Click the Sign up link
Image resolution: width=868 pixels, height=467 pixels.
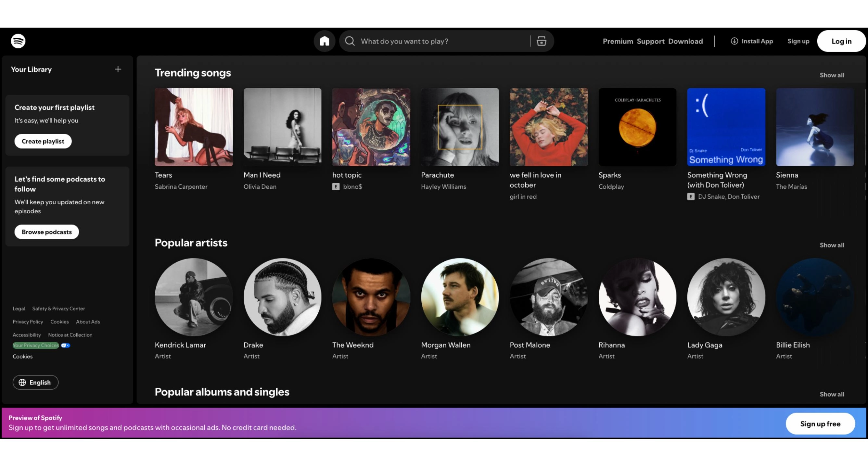point(798,41)
